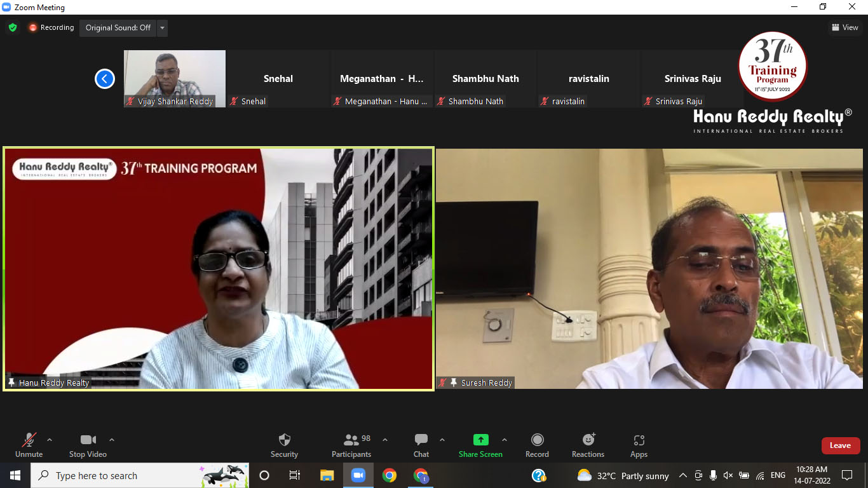
Task: Toggle the Original Sound: Off button
Action: (118, 28)
